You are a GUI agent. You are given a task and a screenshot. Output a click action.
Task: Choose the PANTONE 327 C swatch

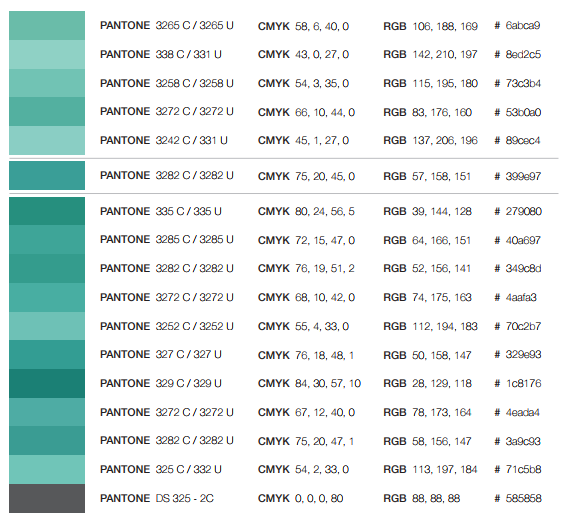[47, 355]
